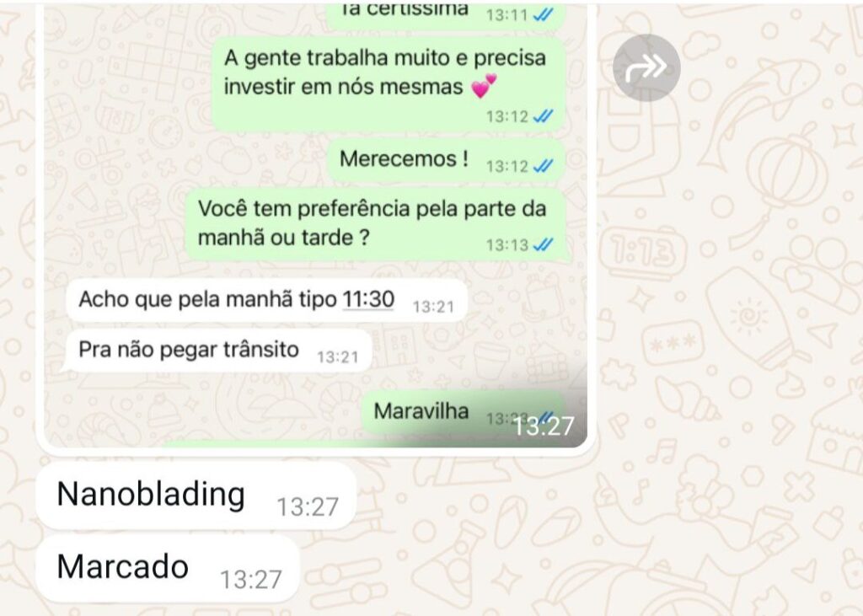This screenshot has height=616, width=863.
Task: Click the pink hearts emoji in the message
Action: (484, 86)
